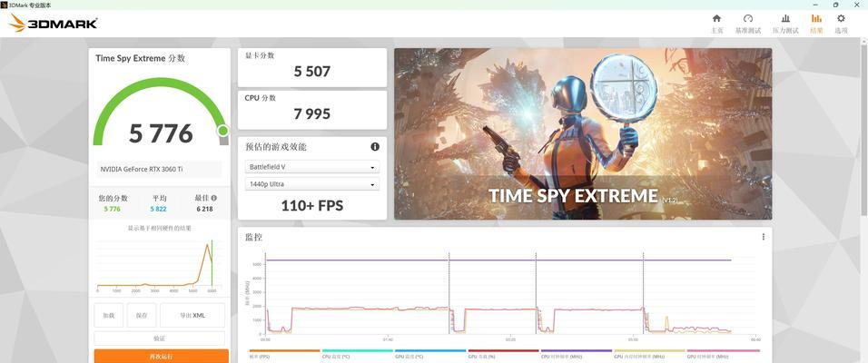
Task: Click the 110+ FPS estimate
Action: point(312,206)
